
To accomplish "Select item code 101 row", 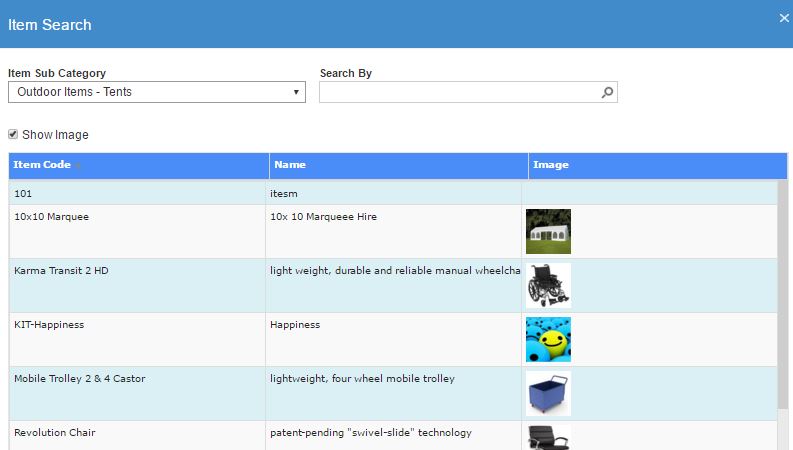I will pos(24,193).
